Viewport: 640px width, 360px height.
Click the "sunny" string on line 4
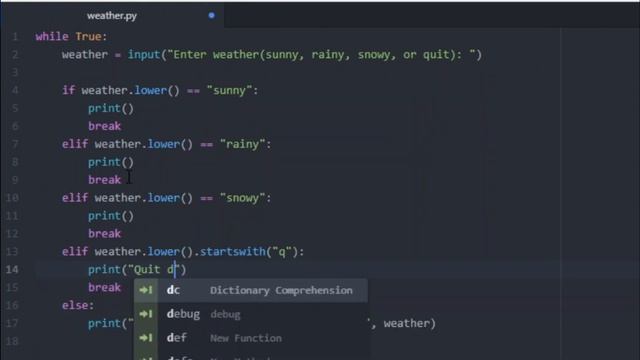pos(229,91)
